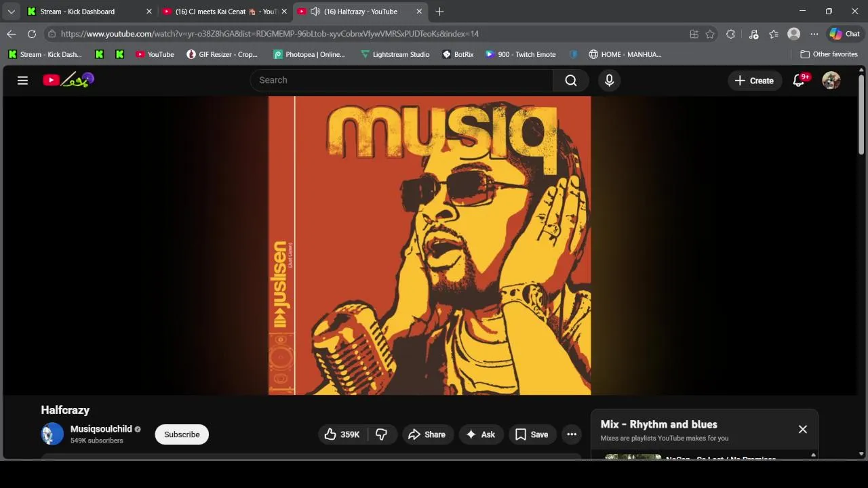Viewport: 868px width, 488px height.
Task: Go back in the browser
Action: (x=12, y=34)
